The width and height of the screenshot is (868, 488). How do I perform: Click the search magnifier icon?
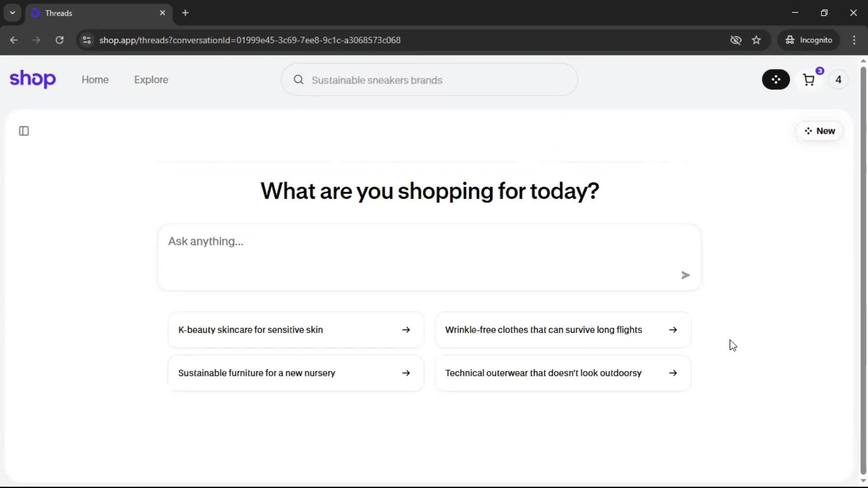[298, 80]
